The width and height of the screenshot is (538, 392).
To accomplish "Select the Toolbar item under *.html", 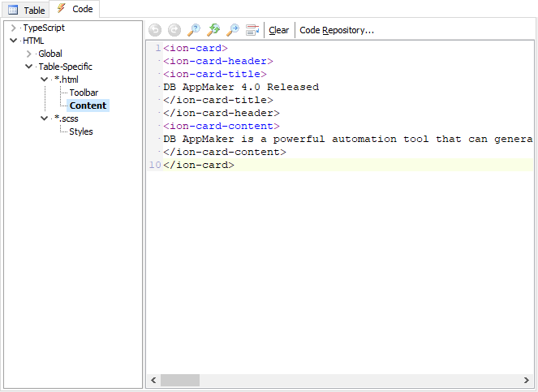I will [84, 93].
